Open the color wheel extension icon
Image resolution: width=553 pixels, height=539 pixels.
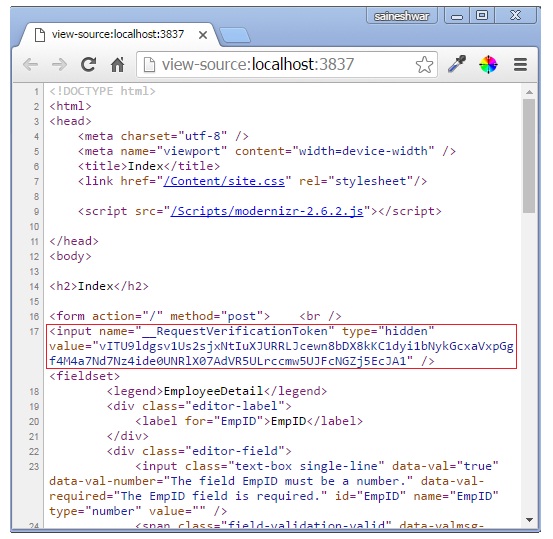pos(488,65)
